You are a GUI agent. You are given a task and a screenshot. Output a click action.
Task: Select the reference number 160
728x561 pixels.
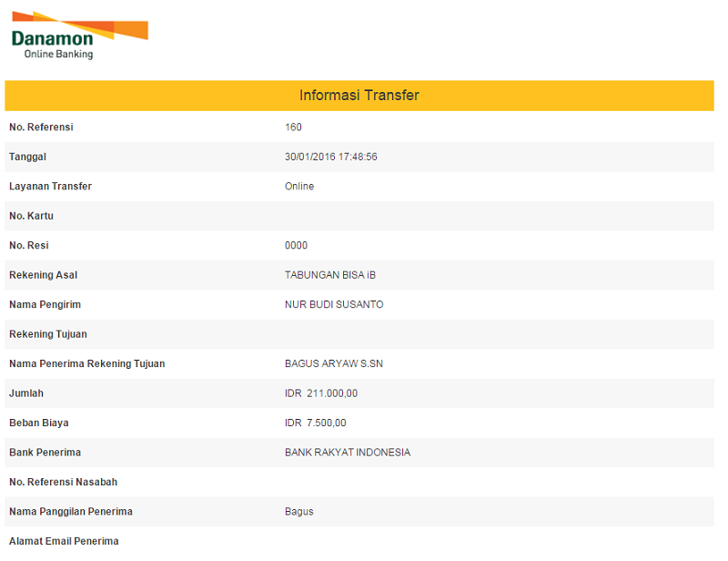point(293,127)
